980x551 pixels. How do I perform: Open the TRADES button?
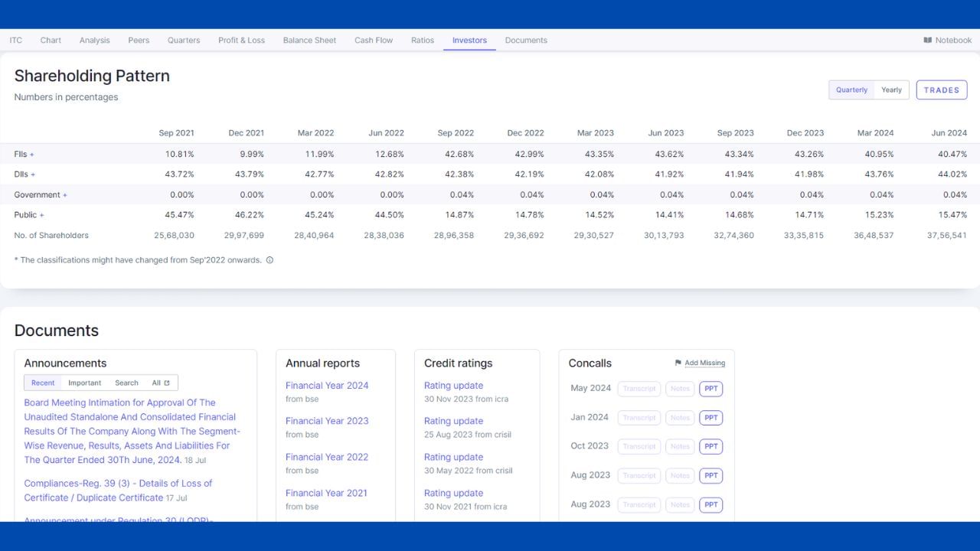(941, 90)
